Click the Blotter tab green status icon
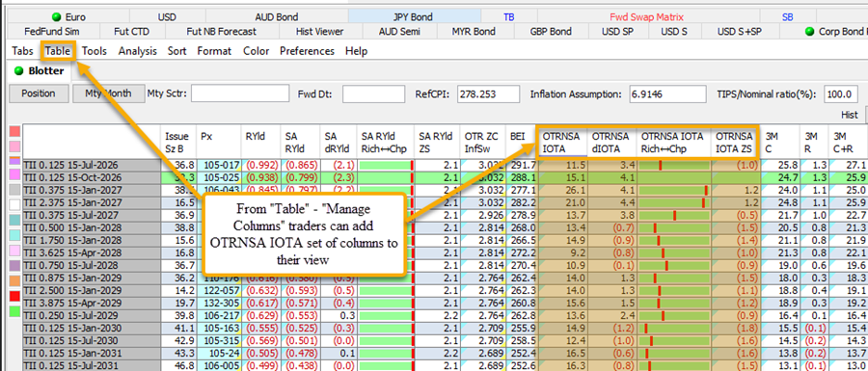Image resolution: width=868 pixels, height=371 pixels. (19, 70)
